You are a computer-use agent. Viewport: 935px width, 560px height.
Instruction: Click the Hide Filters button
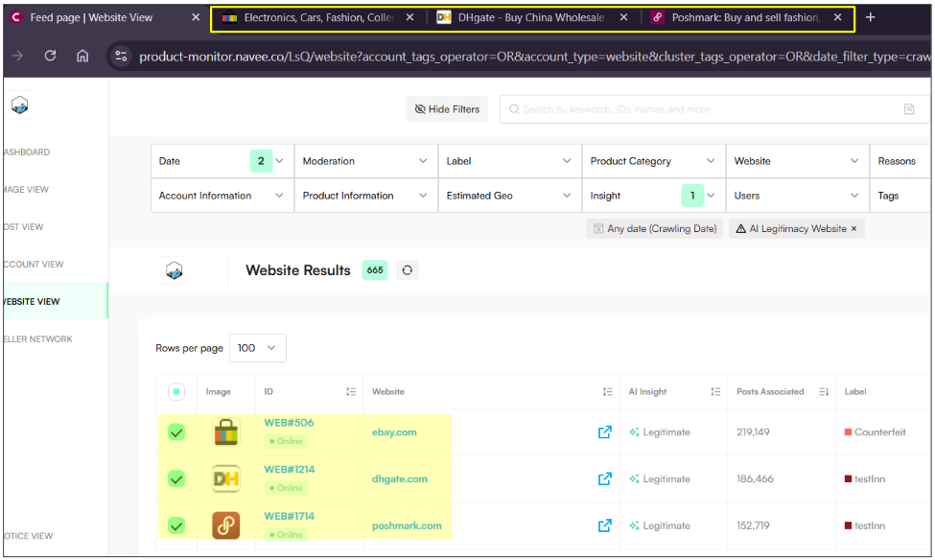[x=447, y=109]
